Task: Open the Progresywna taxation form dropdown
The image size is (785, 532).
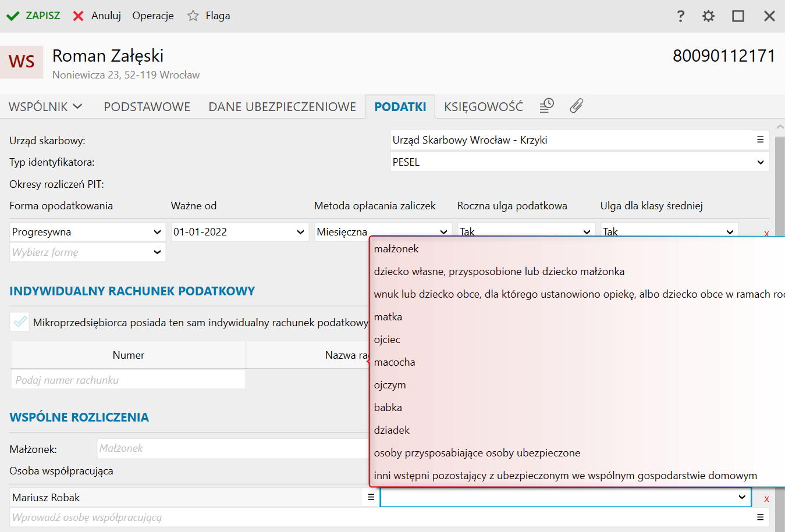Action: click(157, 232)
